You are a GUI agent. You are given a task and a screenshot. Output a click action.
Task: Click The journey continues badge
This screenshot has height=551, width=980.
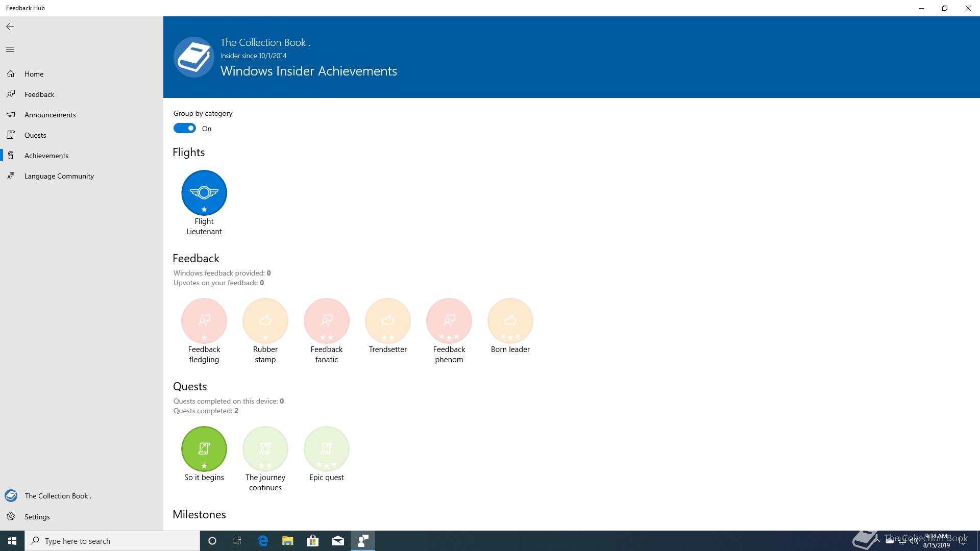pyautogui.click(x=265, y=449)
